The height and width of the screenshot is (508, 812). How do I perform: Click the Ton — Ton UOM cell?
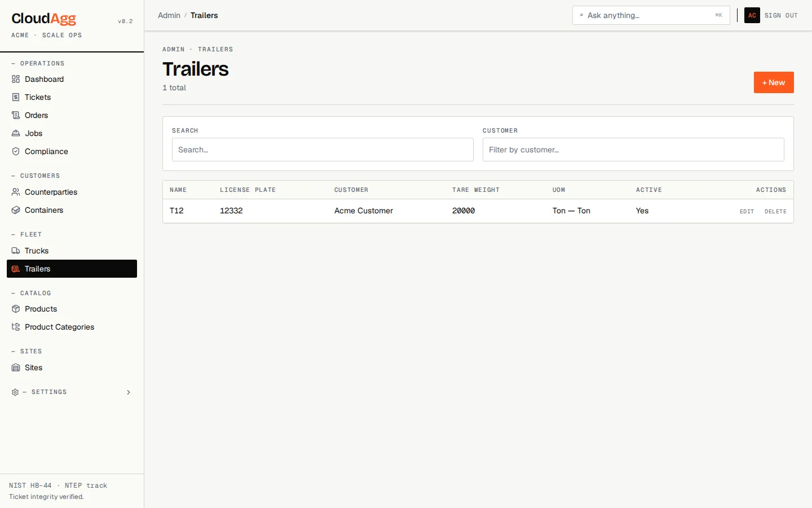point(571,211)
